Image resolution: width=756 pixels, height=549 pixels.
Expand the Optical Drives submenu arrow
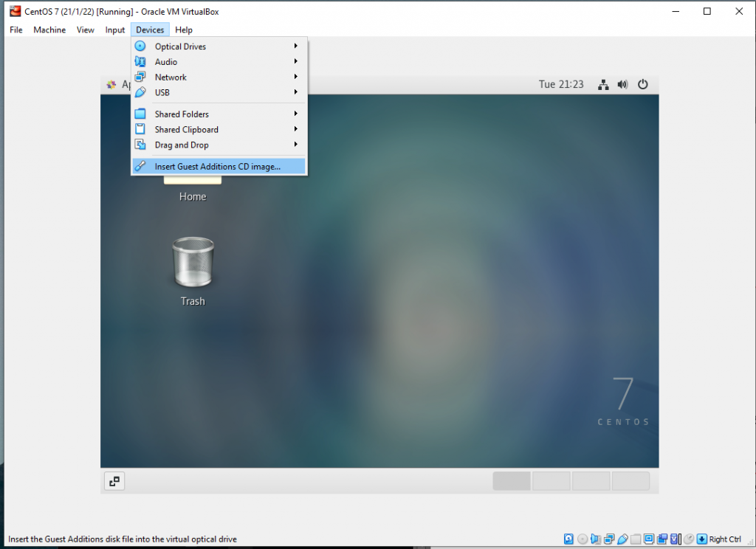pyautogui.click(x=295, y=46)
